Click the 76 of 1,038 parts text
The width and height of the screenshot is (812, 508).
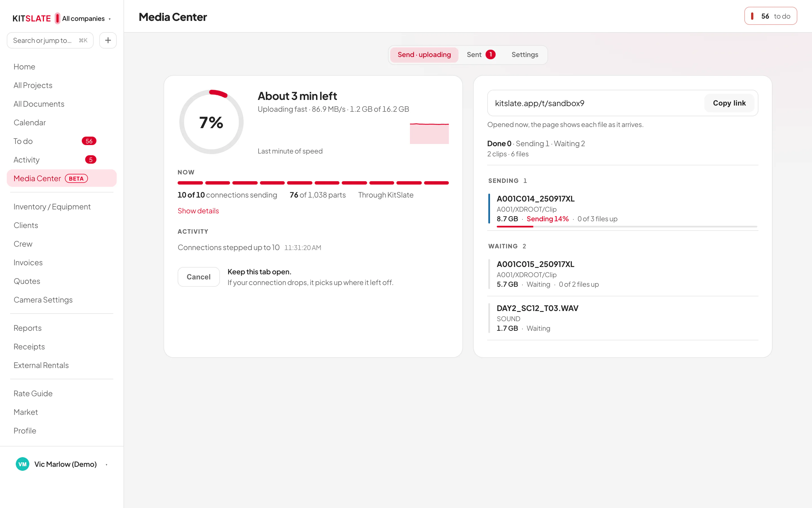[318, 195]
